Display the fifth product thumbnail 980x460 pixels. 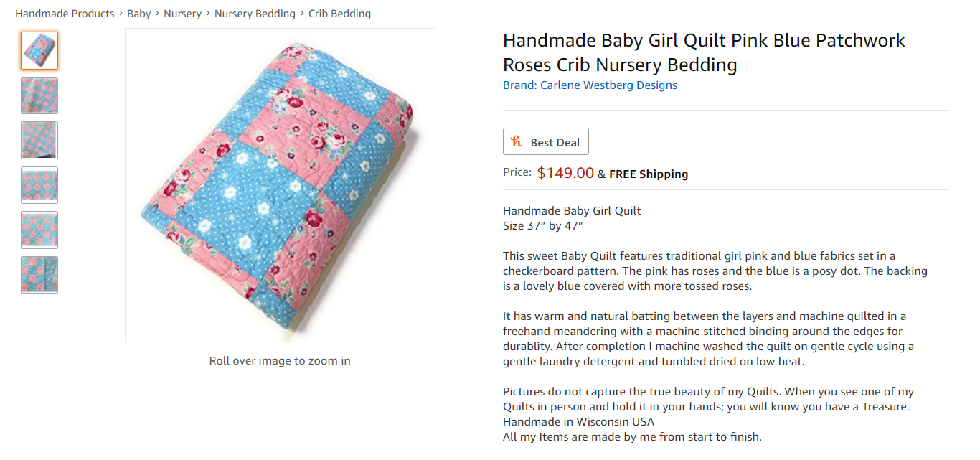(39, 230)
